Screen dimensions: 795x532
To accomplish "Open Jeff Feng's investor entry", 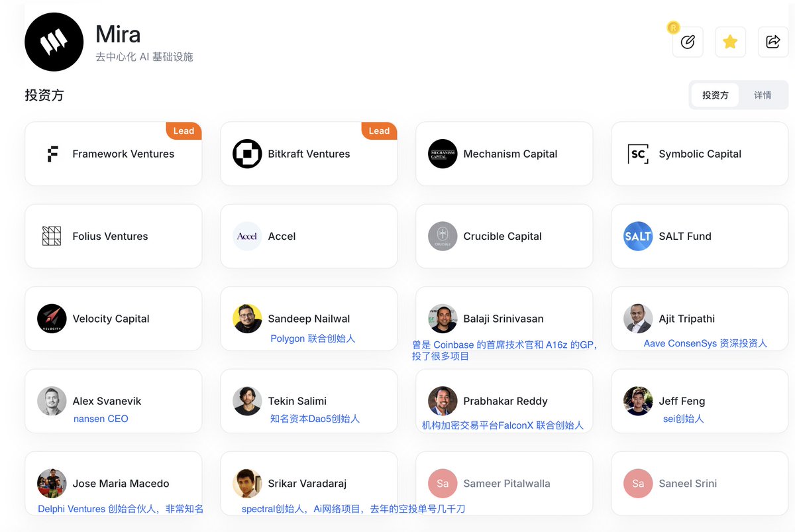I will [700, 401].
